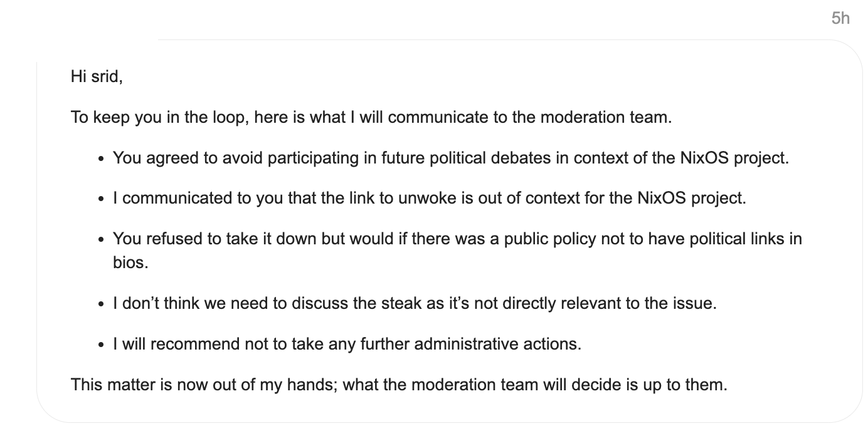Click the redacted author name block
Viewport: 868px width, 426px height.
pos(82,34)
